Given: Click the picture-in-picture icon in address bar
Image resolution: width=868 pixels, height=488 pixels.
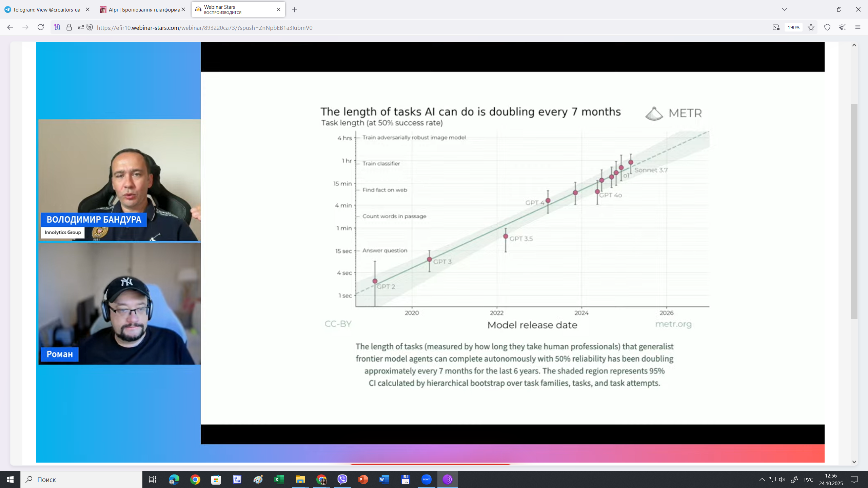Looking at the screenshot, I should coord(776,27).
